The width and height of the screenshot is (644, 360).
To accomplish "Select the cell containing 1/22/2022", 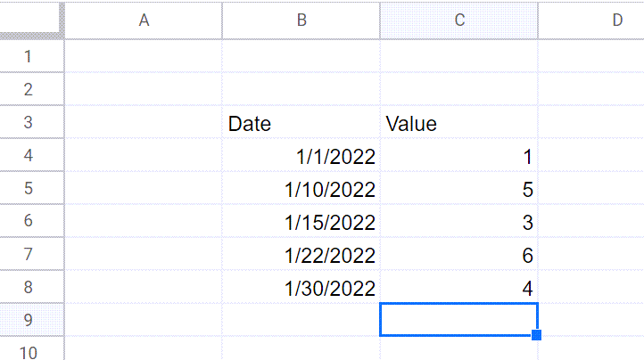I will [301, 256].
